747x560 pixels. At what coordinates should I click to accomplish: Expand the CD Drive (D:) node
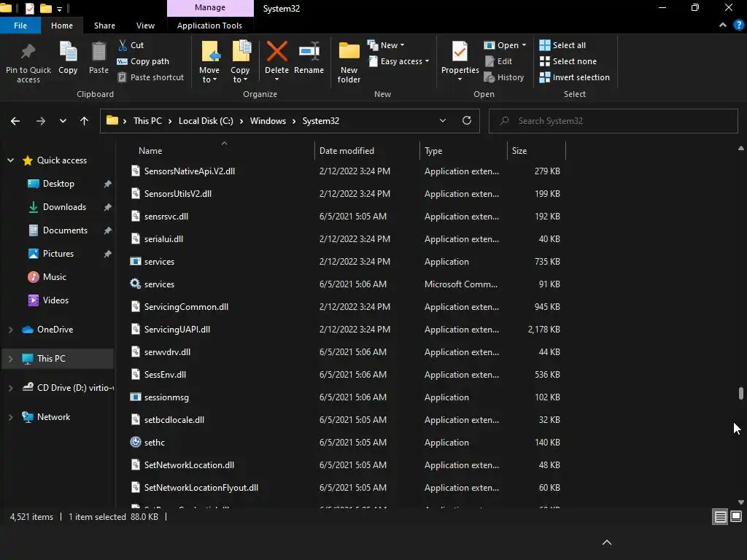click(10, 388)
